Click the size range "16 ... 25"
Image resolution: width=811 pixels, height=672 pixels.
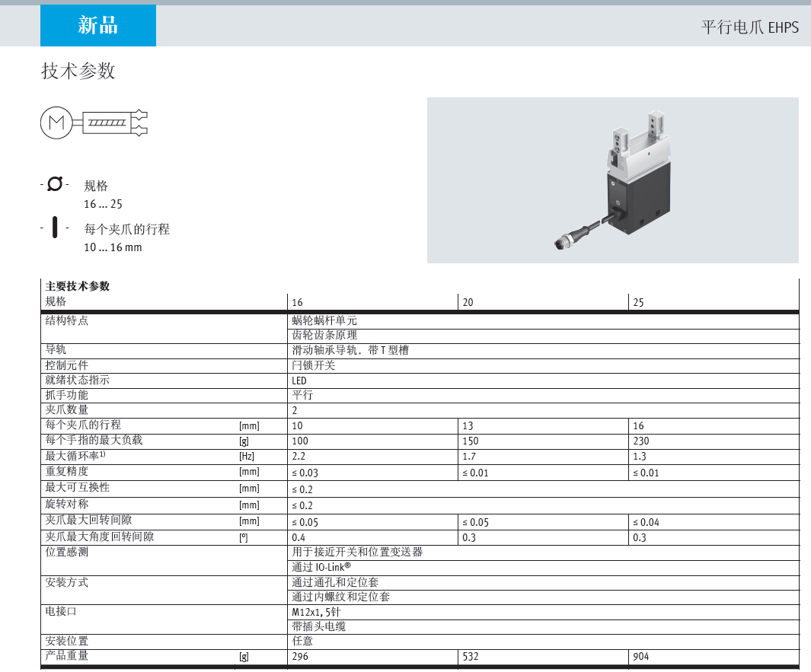(x=103, y=204)
